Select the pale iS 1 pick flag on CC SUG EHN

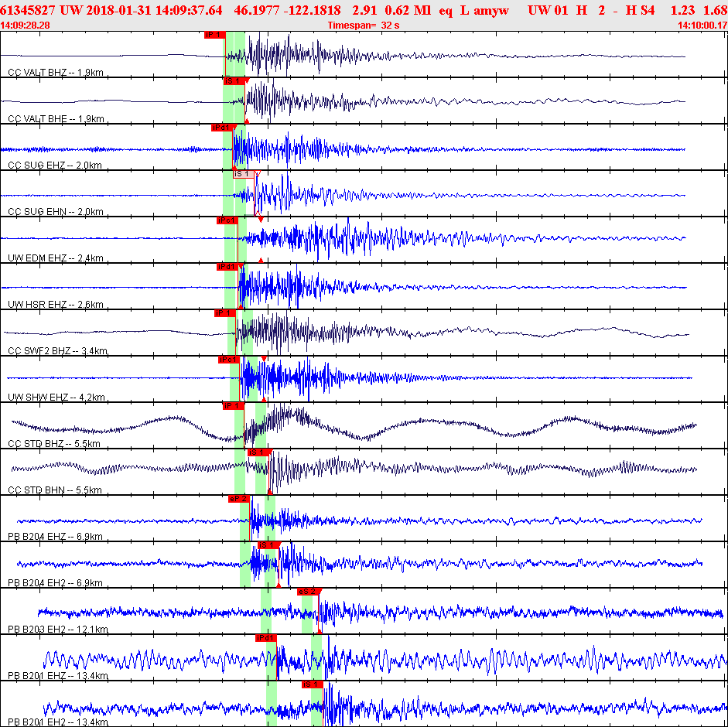coord(244,174)
